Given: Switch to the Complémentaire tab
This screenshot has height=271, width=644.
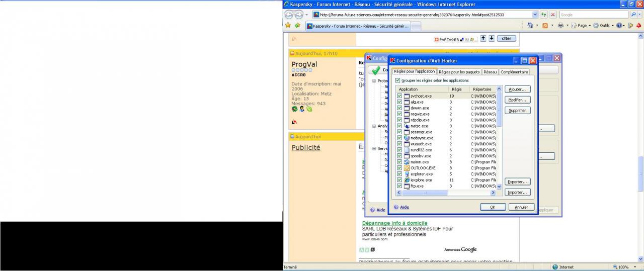Looking at the screenshot, I should [514, 72].
